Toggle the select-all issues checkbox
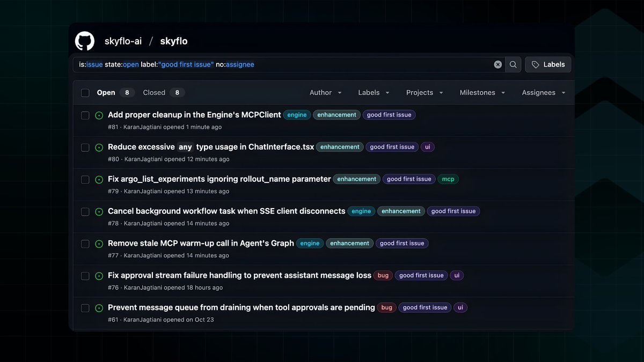 pos(85,93)
